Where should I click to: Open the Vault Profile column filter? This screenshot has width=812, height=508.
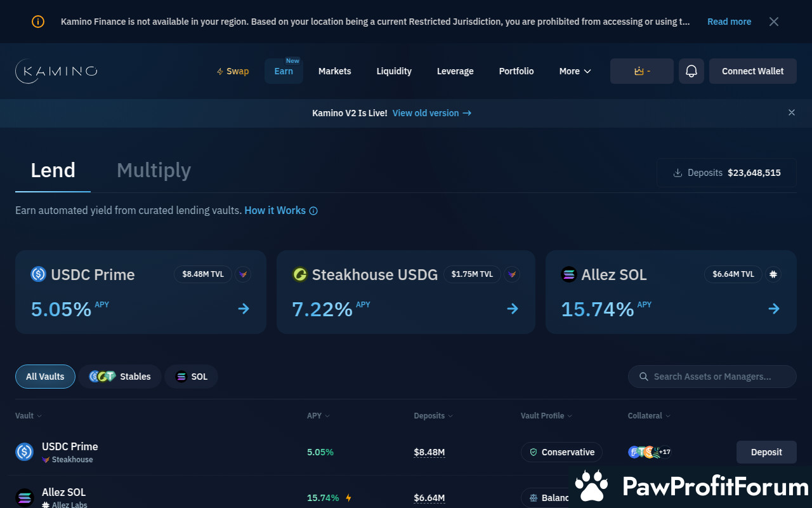[546, 416]
